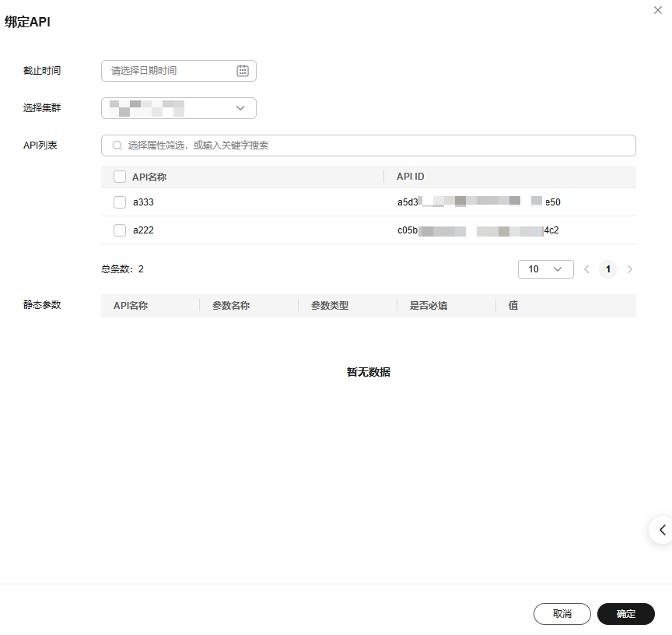Image resolution: width=672 pixels, height=635 pixels.
Task: Open the calendar icon in the 截止时间 field
Action: point(243,71)
